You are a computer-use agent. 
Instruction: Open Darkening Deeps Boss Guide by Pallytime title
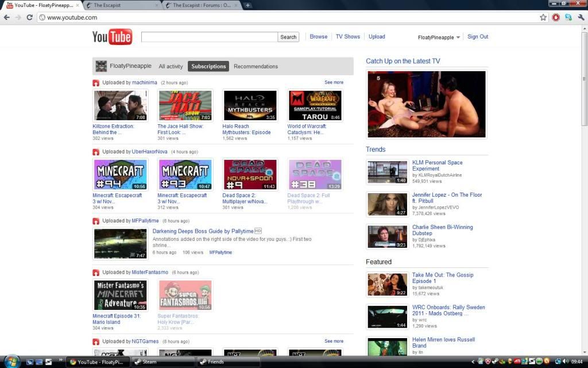203,231
